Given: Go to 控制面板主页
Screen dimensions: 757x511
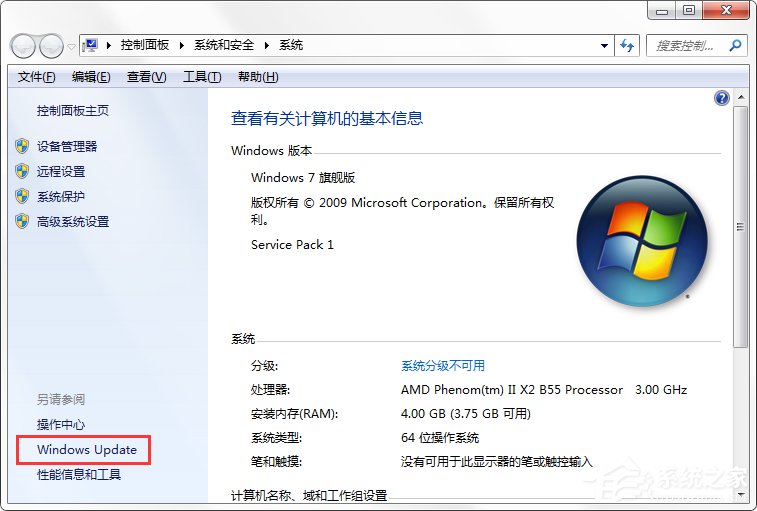Looking at the screenshot, I should [x=73, y=111].
